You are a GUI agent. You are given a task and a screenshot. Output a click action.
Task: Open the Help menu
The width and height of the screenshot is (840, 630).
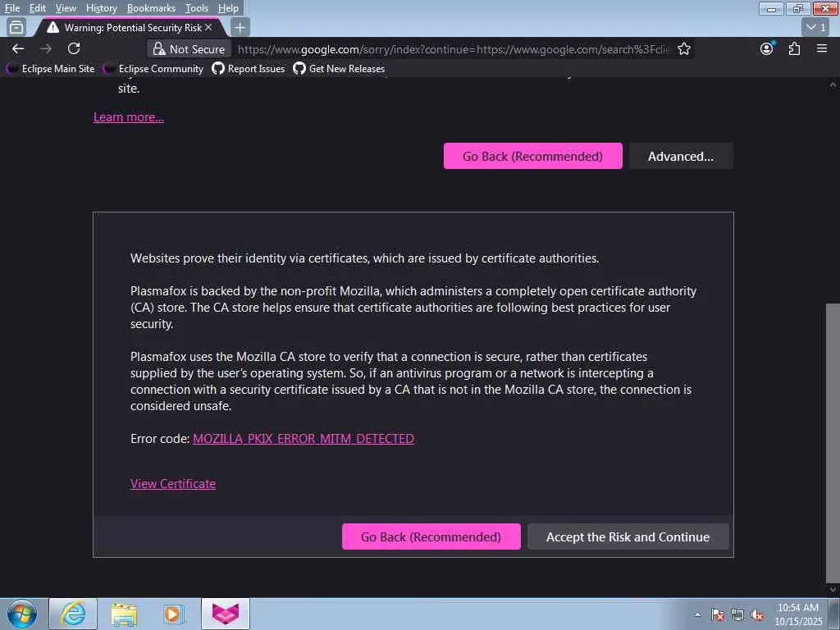[228, 8]
